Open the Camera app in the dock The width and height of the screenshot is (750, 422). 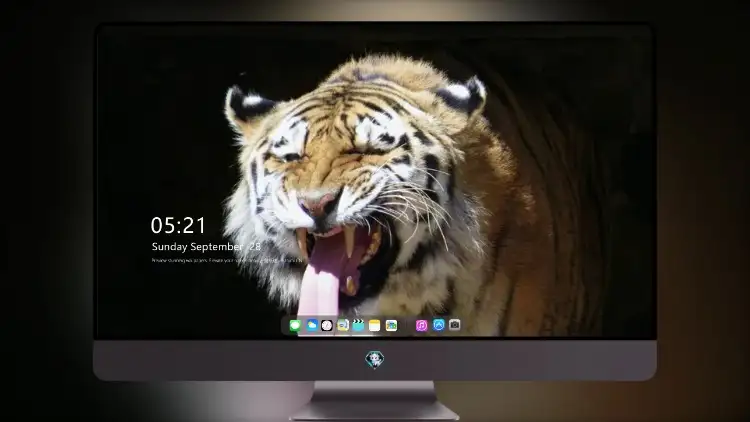click(455, 325)
